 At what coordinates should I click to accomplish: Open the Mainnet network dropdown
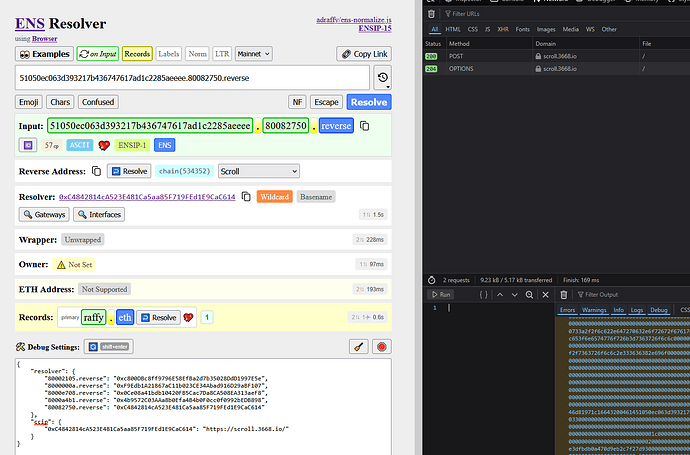pyautogui.click(x=253, y=54)
